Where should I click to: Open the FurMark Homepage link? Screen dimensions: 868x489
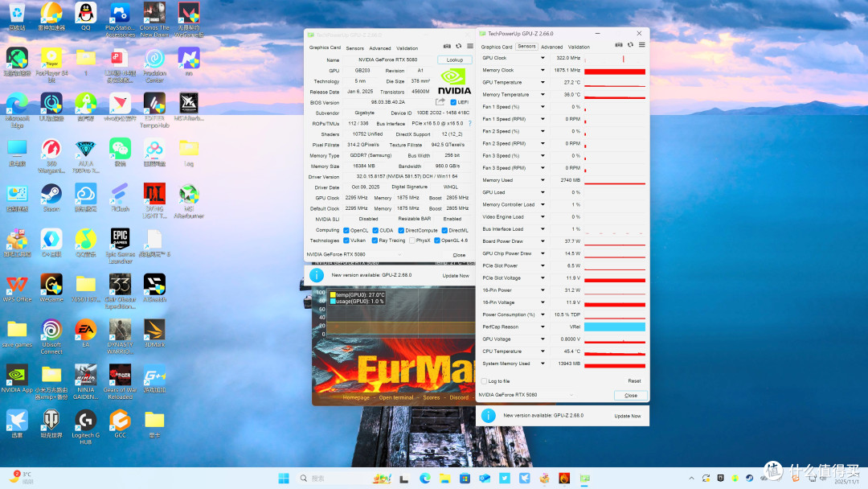click(x=356, y=397)
